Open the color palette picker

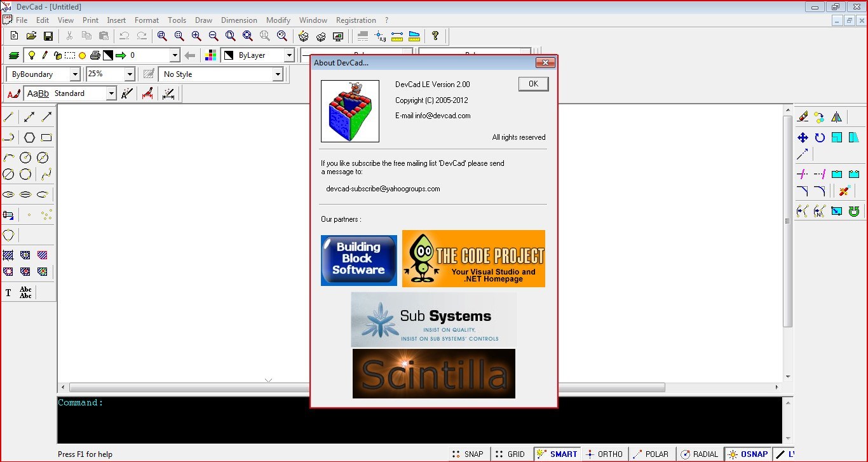click(210, 55)
